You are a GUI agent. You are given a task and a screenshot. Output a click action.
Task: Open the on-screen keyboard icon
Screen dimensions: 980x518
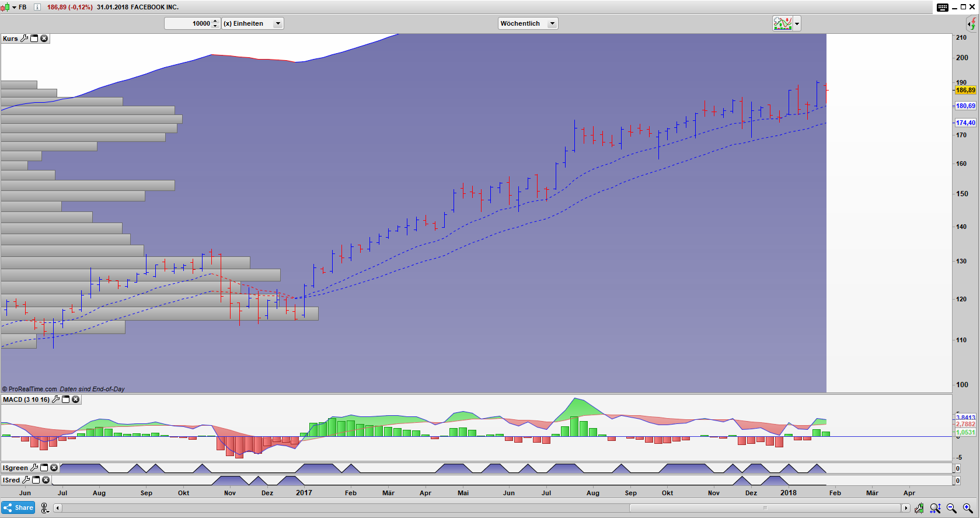point(943,7)
